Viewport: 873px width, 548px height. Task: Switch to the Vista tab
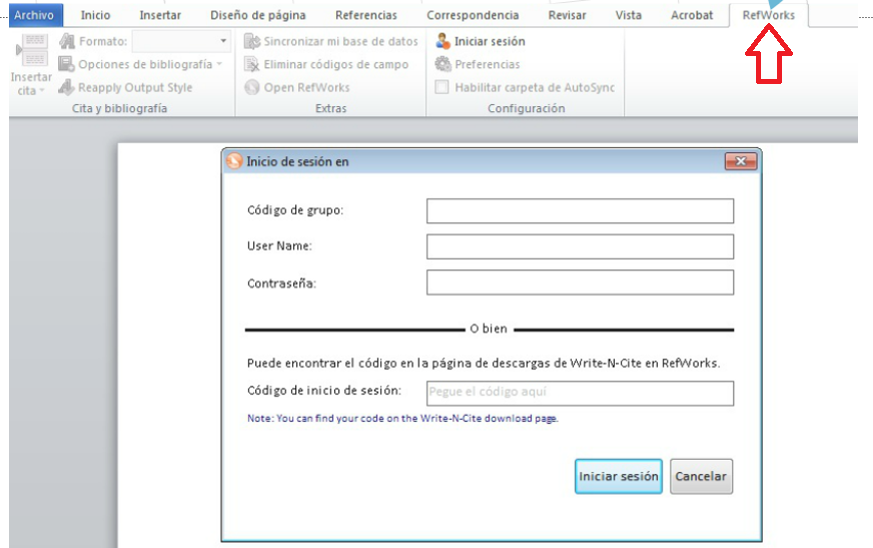click(628, 15)
